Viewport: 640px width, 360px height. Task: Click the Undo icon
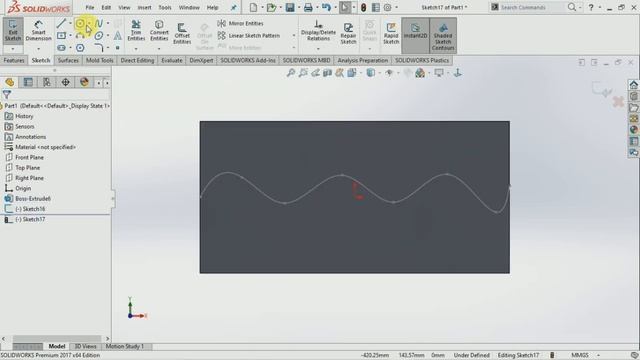[326, 7]
